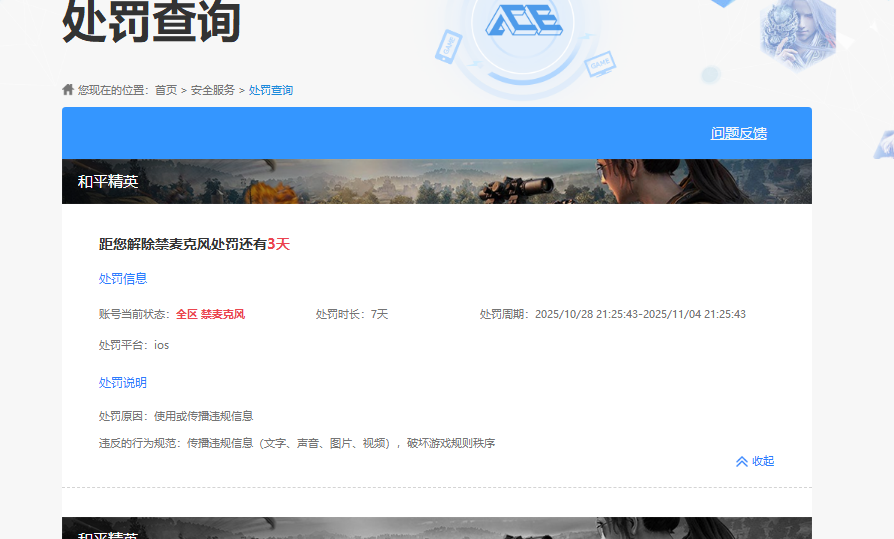Click the ACE logo at top
894x539 pixels.
point(523,20)
